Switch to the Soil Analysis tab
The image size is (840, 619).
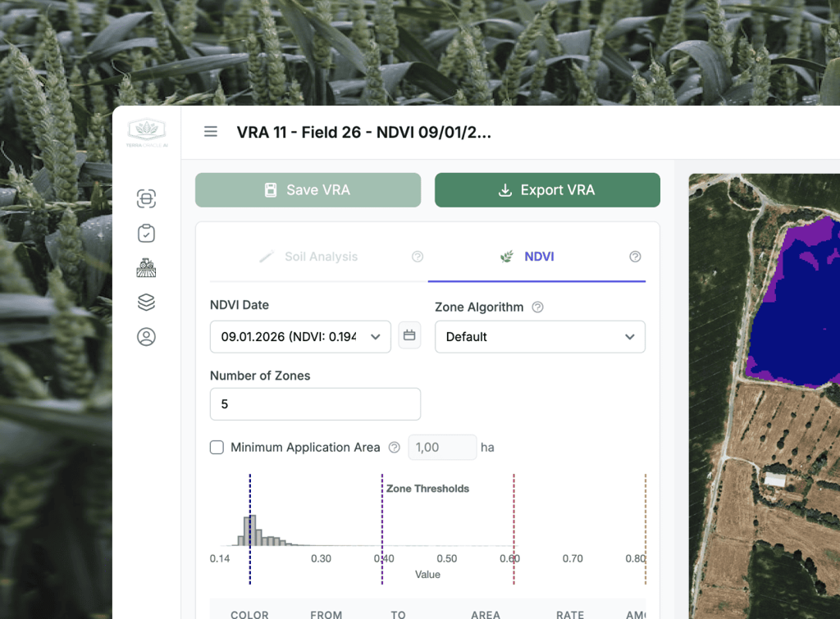(x=320, y=256)
